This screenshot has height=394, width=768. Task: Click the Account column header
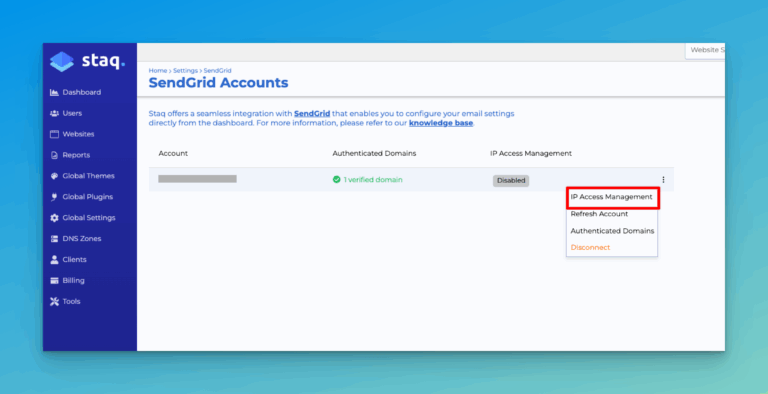click(x=173, y=153)
